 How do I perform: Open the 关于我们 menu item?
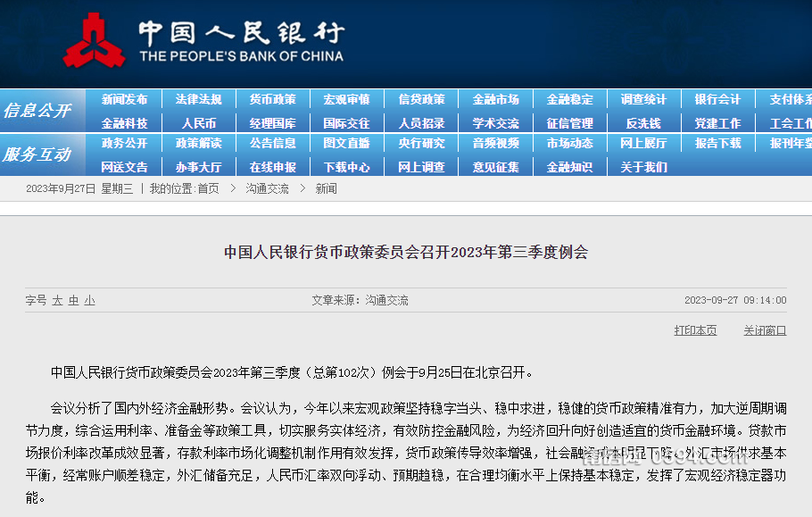tap(643, 167)
